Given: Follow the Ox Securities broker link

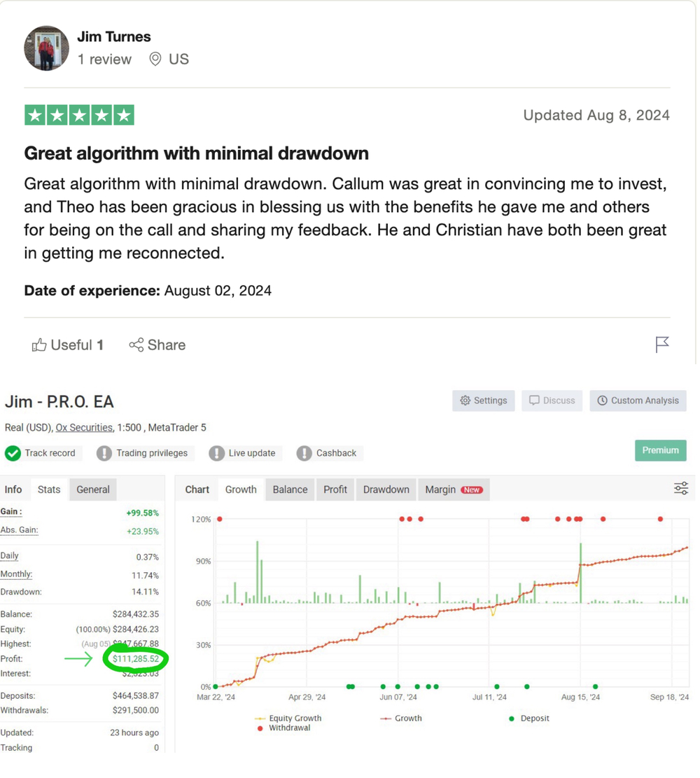Looking at the screenshot, I should click(x=84, y=427).
